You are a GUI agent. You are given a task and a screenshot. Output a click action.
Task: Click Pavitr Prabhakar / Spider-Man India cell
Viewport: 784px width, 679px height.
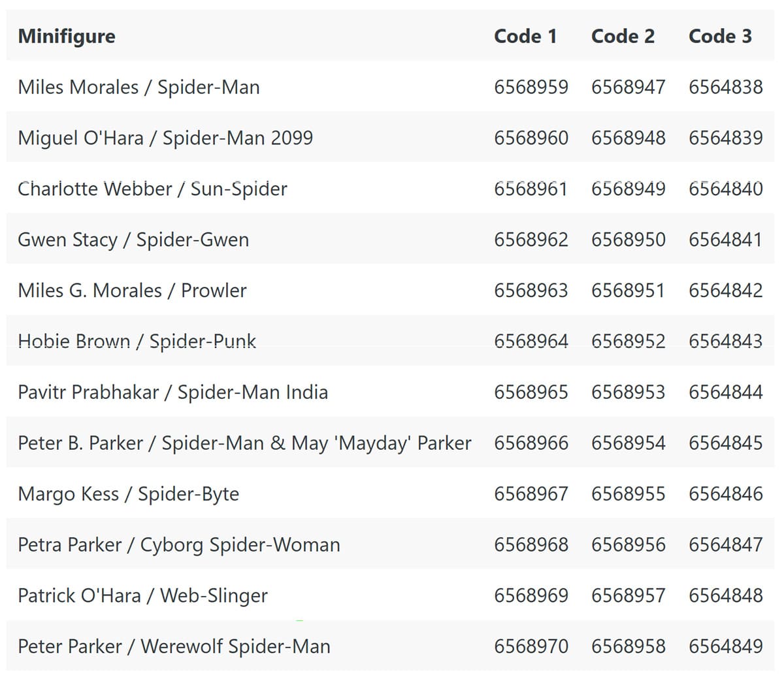tap(172, 392)
